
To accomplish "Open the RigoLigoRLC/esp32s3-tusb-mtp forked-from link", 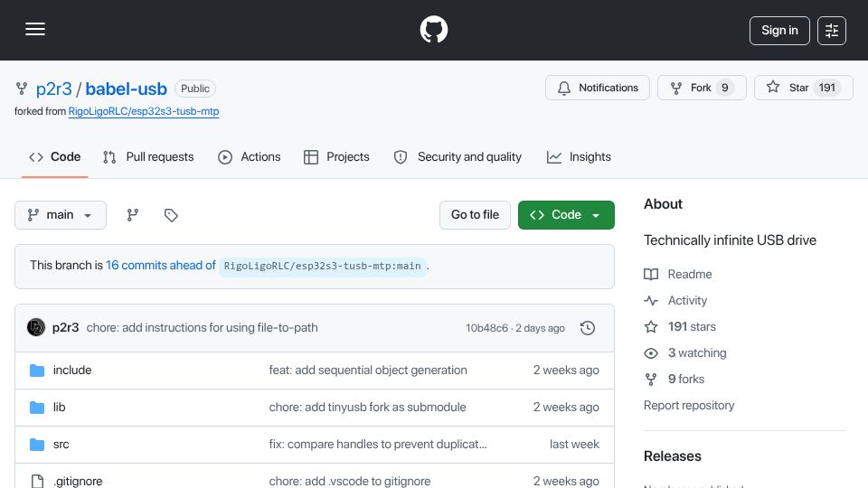I will 144,111.
